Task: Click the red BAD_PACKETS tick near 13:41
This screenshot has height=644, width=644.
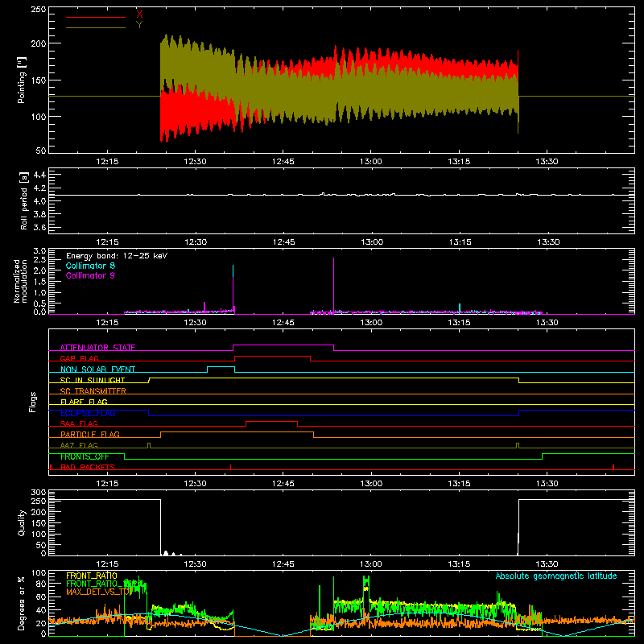Action: 613,467
